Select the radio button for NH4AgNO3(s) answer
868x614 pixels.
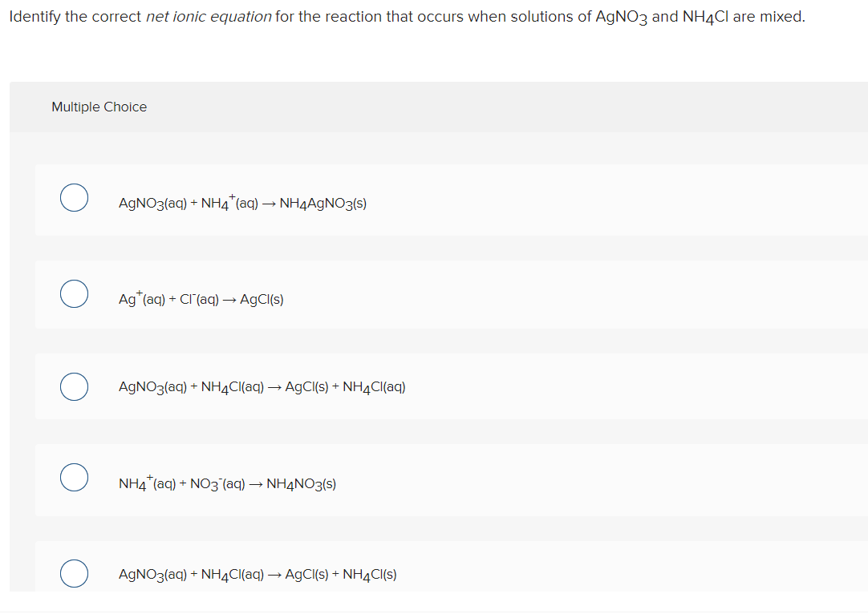74,198
